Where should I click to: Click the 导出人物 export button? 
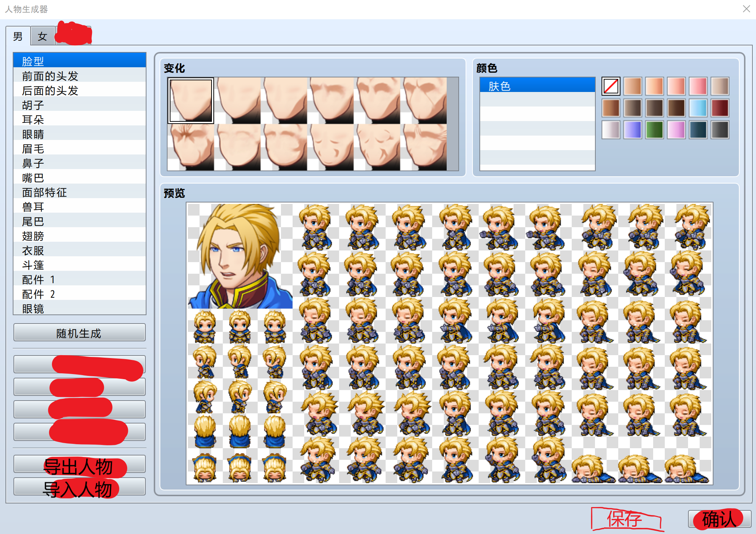(80, 464)
